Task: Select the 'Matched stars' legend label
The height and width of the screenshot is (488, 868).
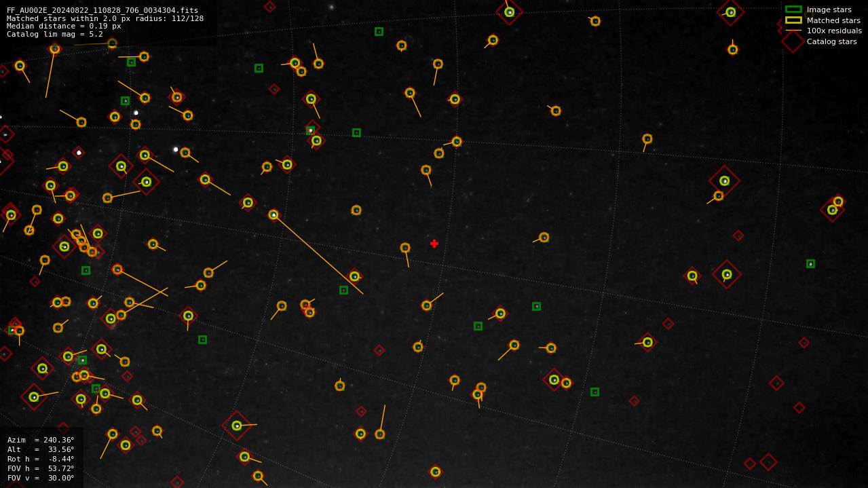Action: pos(833,20)
